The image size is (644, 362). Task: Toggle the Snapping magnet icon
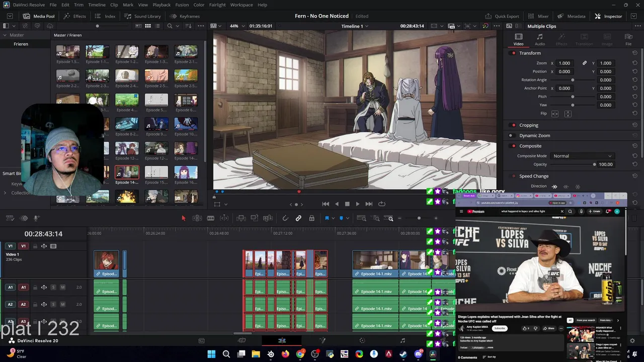[x=285, y=218]
